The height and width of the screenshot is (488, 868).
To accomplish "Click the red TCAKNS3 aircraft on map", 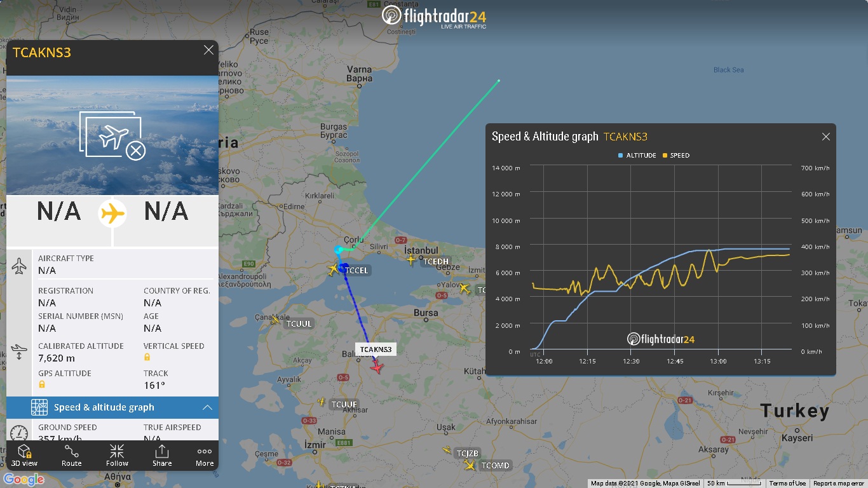I will coord(377,367).
